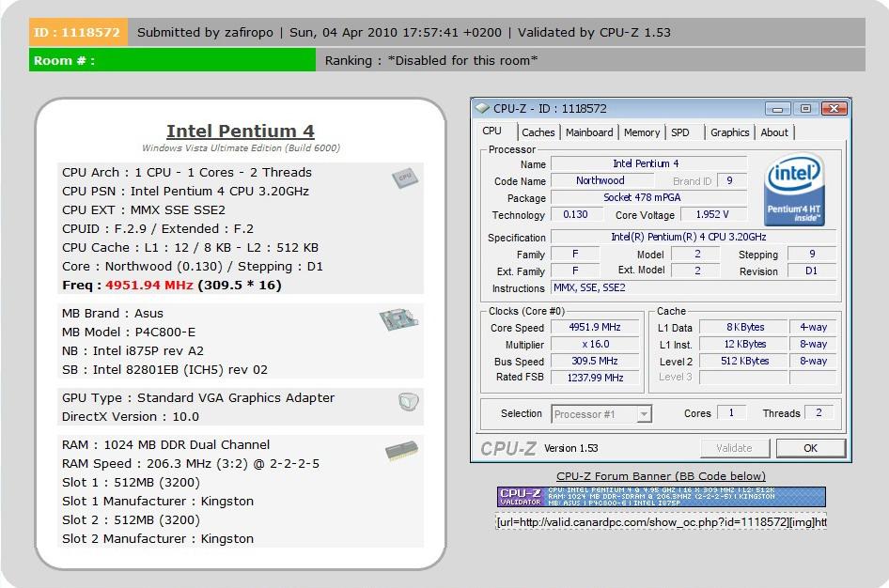The image size is (889, 588).
Task: Click the L1 Inst. value 12 KBytes
Action: [744, 345]
